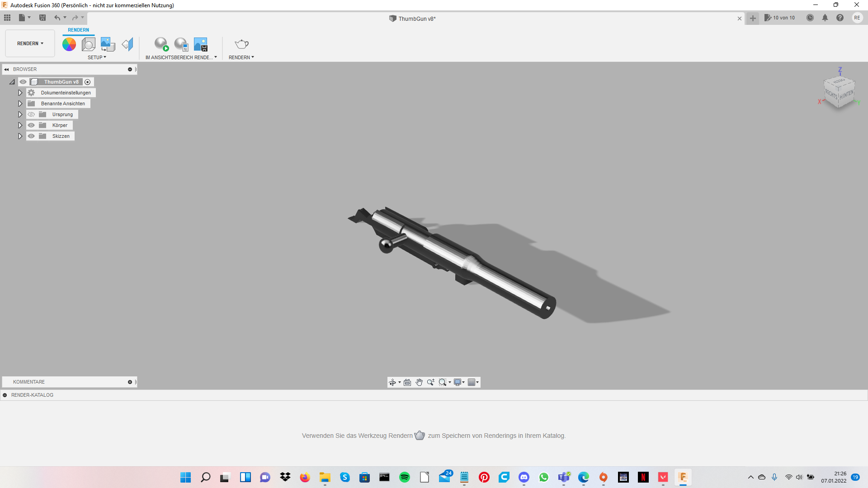
Task: Select the Pan hand tool
Action: pyautogui.click(x=419, y=382)
